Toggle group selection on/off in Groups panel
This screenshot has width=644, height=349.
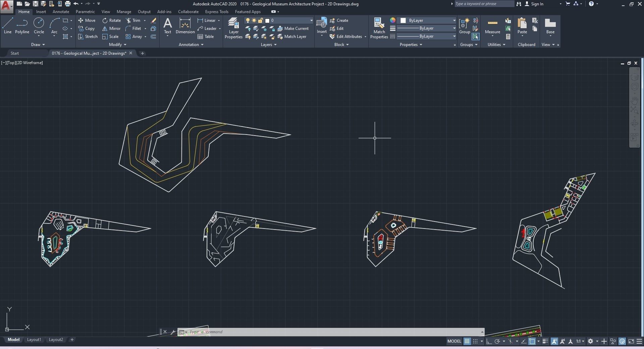point(475,37)
